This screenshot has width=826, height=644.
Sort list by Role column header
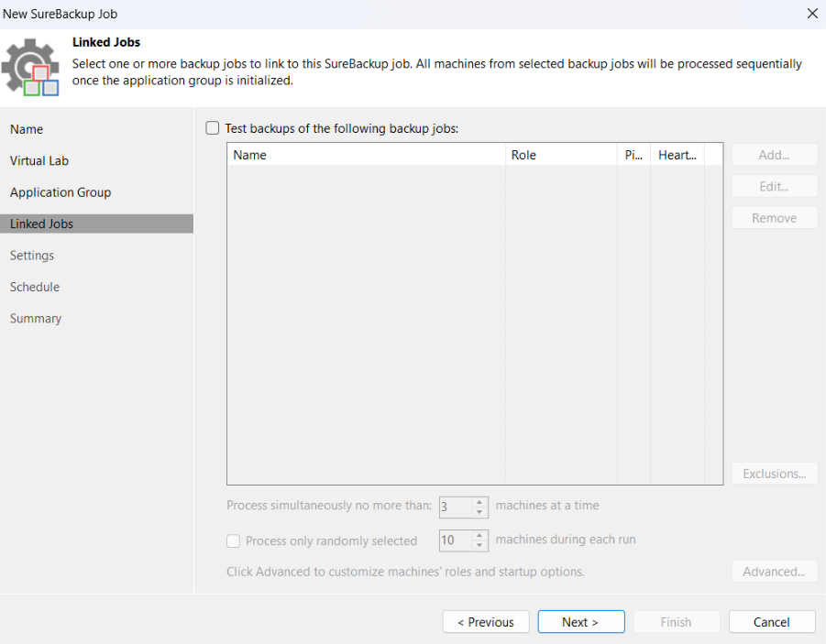point(561,155)
